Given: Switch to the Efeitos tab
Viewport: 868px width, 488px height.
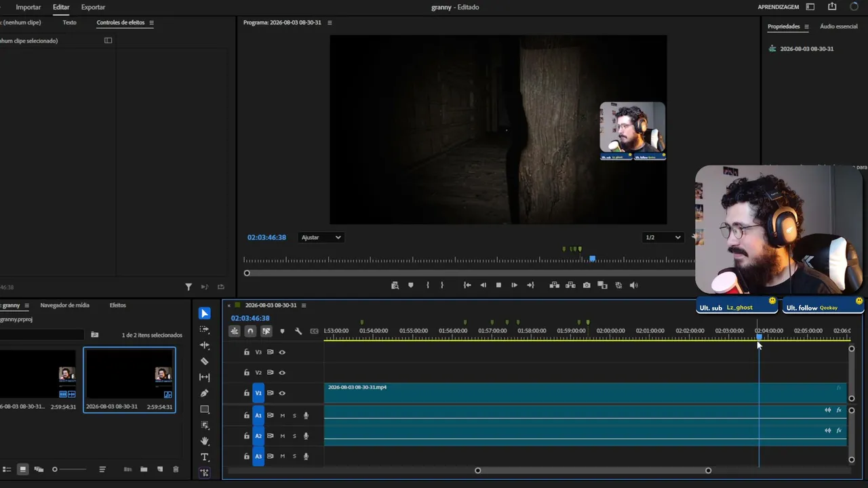Looking at the screenshot, I should tap(118, 305).
